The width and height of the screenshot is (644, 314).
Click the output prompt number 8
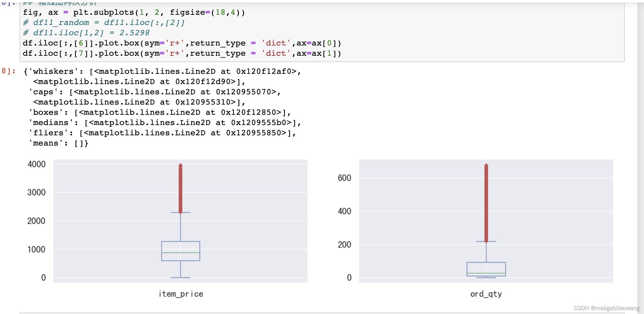(8, 71)
